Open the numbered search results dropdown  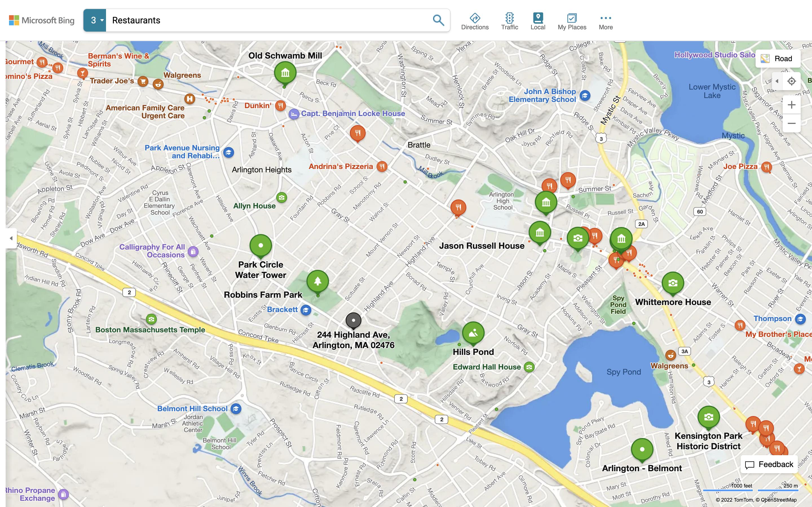coord(95,21)
